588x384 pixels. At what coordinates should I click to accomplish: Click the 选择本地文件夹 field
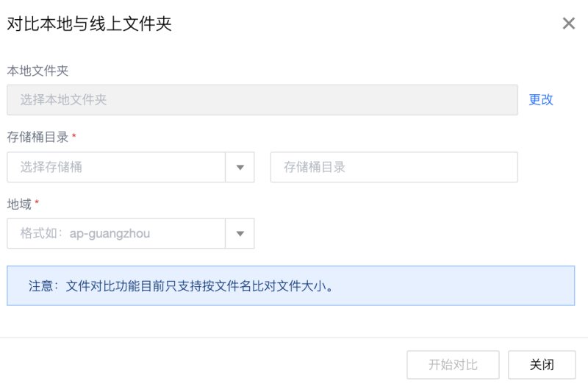(262, 100)
